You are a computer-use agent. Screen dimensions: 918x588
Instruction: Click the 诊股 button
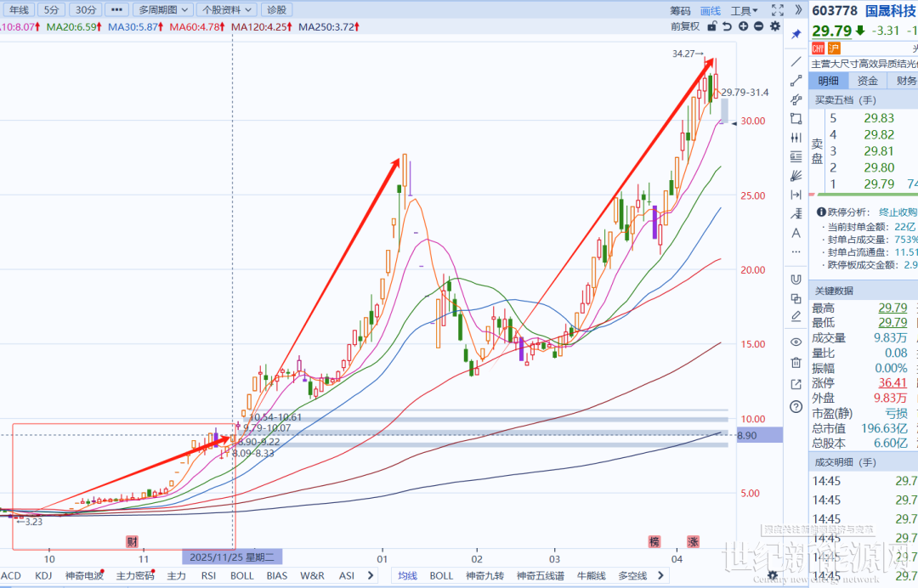click(276, 10)
